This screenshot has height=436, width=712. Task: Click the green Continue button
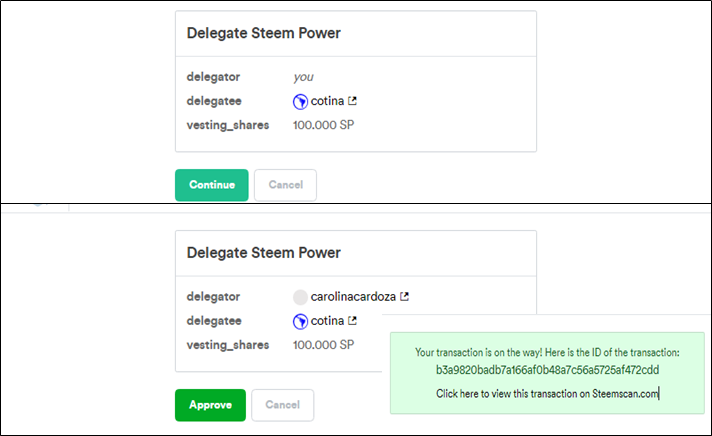tap(212, 185)
